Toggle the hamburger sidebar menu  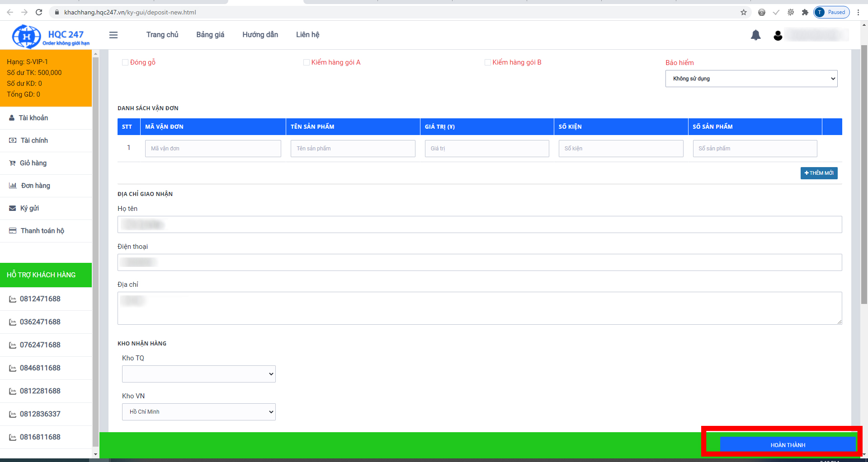point(113,35)
